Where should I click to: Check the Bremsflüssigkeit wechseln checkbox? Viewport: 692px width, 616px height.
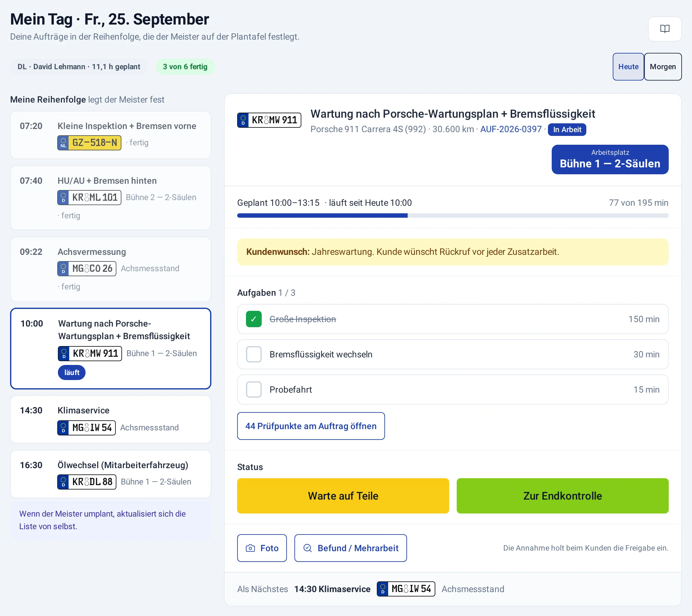tap(254, 354)
